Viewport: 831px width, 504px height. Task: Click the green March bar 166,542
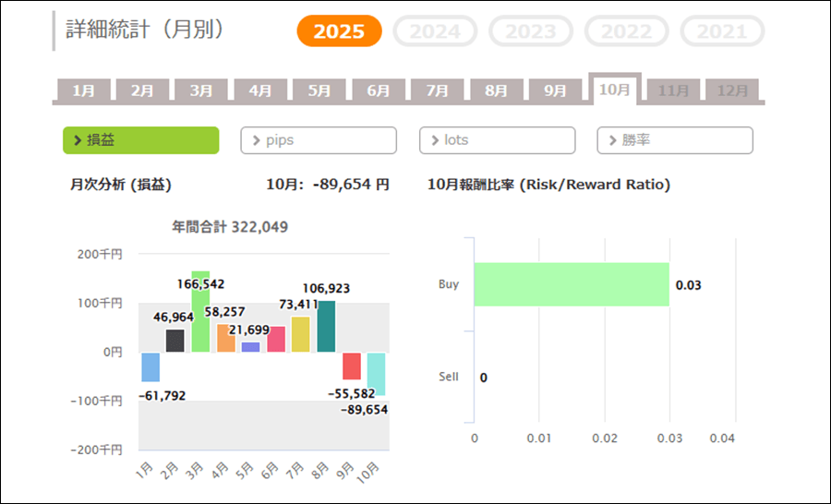pyautogui.click(x=200, y=323)
